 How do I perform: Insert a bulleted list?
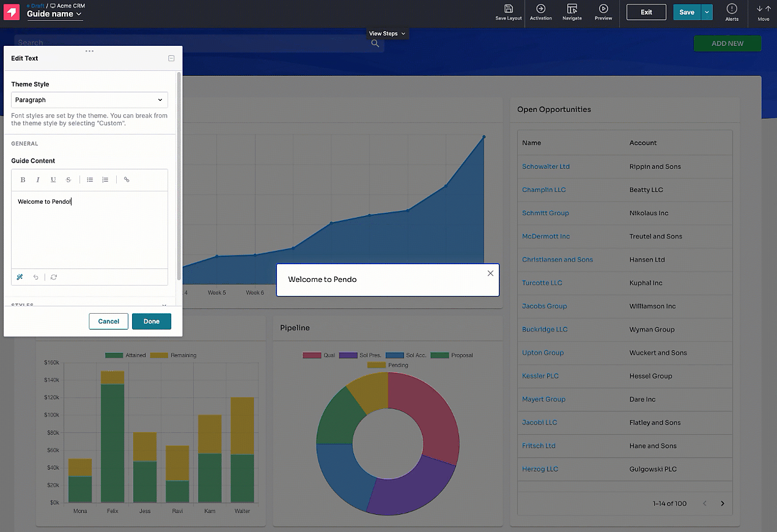click(x=90, y=180)
